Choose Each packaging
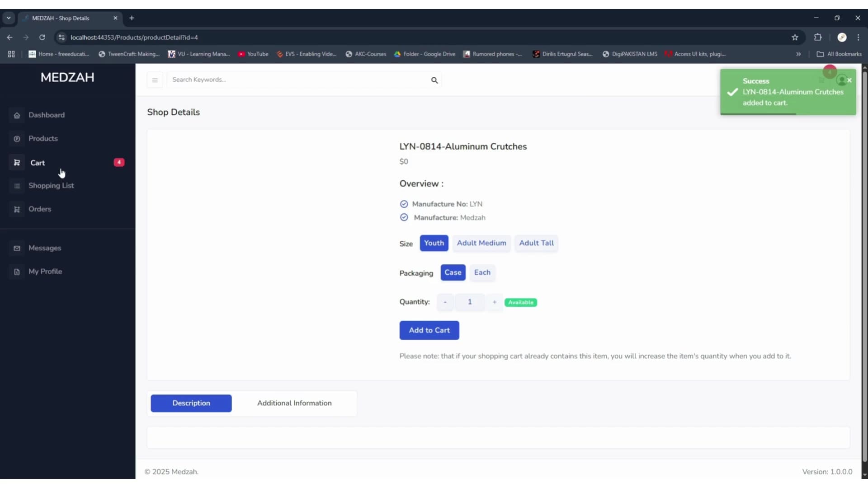Image resolution: width=868 pixels, height=488 pixels. [482, 272]
